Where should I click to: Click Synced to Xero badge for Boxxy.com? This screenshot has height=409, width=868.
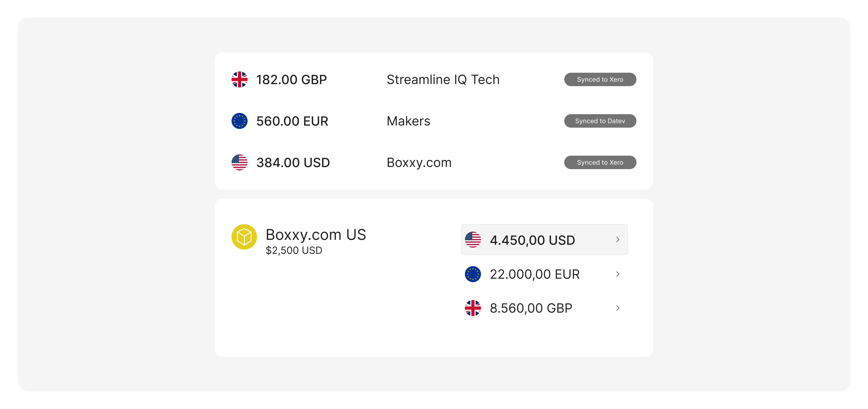600,163
